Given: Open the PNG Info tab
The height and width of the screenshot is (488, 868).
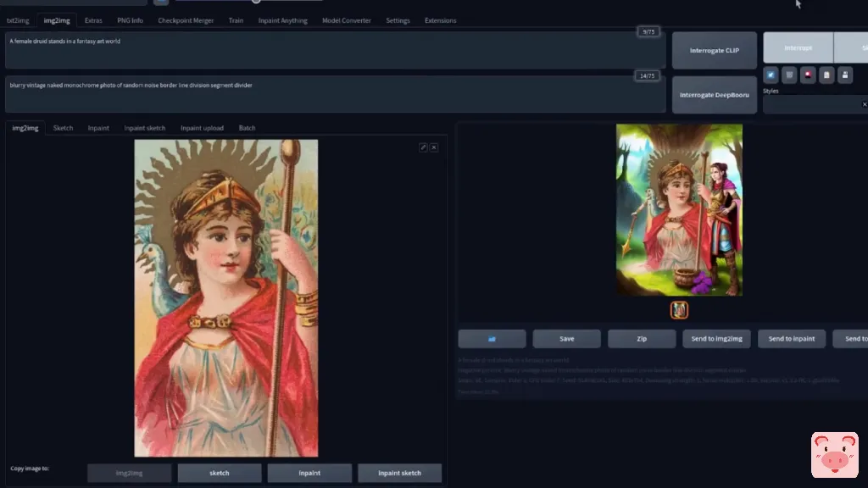Looking at the screenshot, I should click(130, 20).
